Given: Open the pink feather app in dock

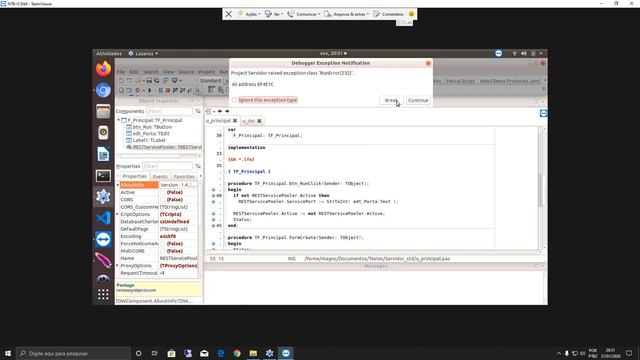Looking at the screenshot, I should click(x=103, y=260).
